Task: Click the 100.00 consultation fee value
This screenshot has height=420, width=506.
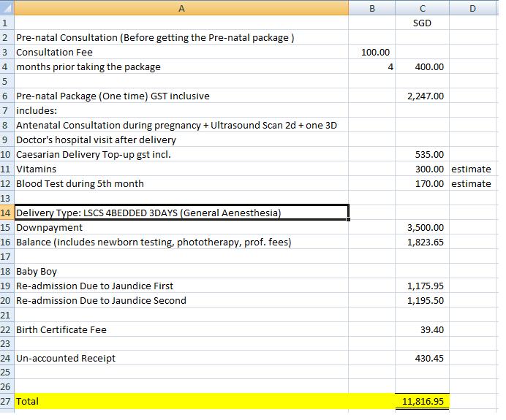Action: 371,52
